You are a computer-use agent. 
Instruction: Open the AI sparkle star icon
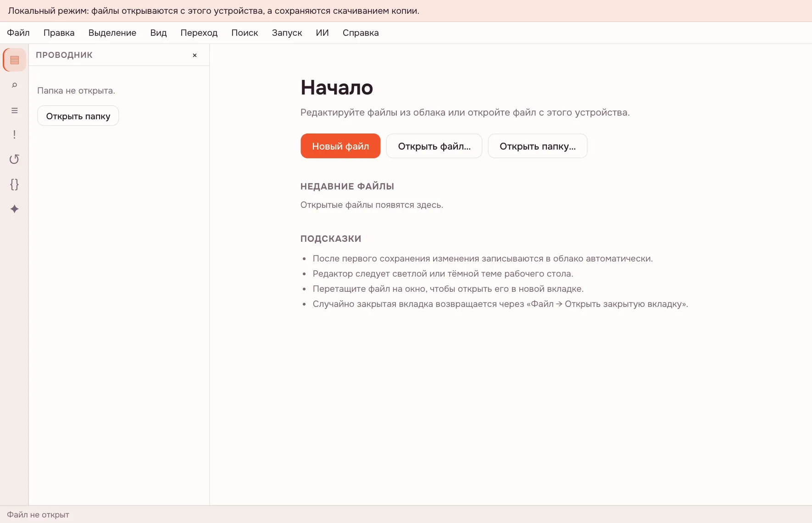click(15, 209)
